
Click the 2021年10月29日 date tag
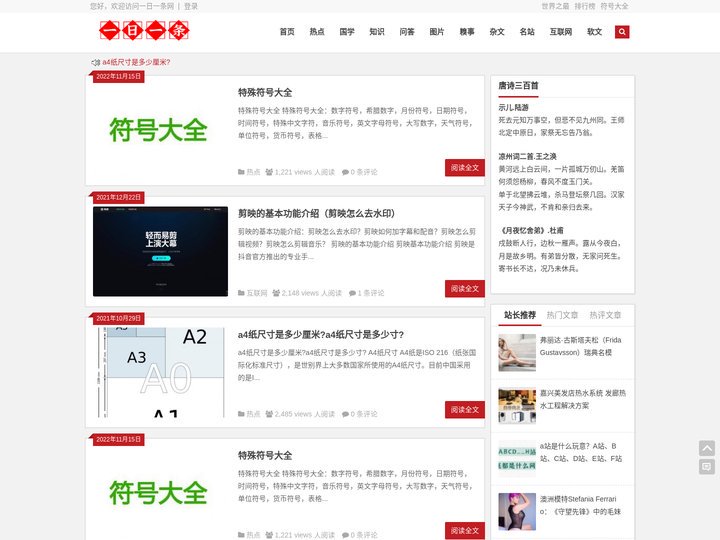(118, 318)
